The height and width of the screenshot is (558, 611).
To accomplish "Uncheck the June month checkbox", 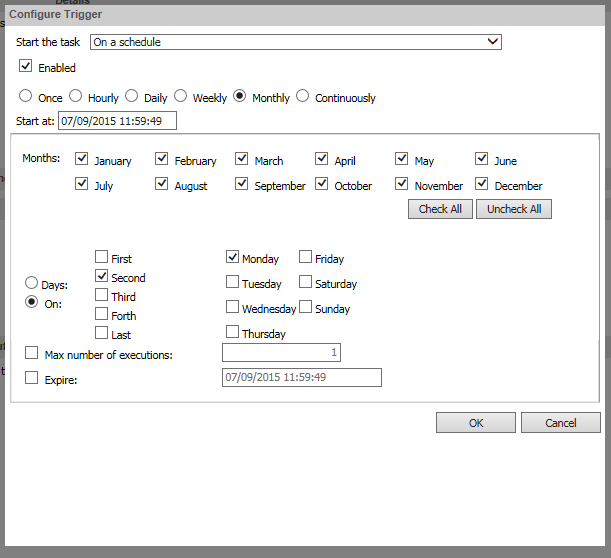I will click(482, 159).
